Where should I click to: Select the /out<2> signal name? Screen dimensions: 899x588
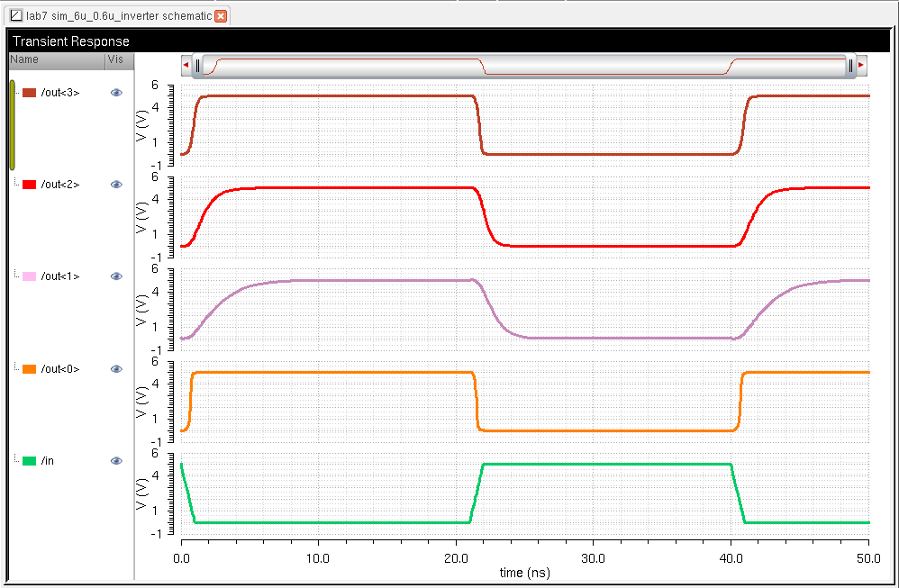[x=60, y=185]
